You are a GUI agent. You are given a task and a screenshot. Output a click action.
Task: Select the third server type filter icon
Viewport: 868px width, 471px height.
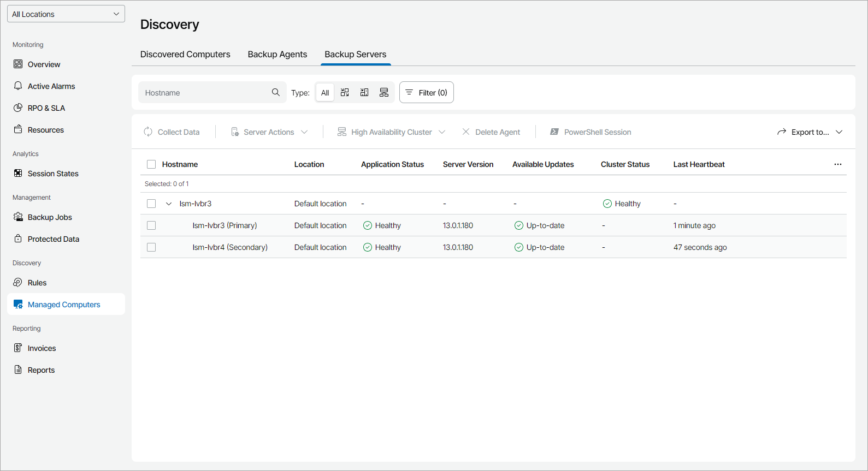tap(384, 92)
